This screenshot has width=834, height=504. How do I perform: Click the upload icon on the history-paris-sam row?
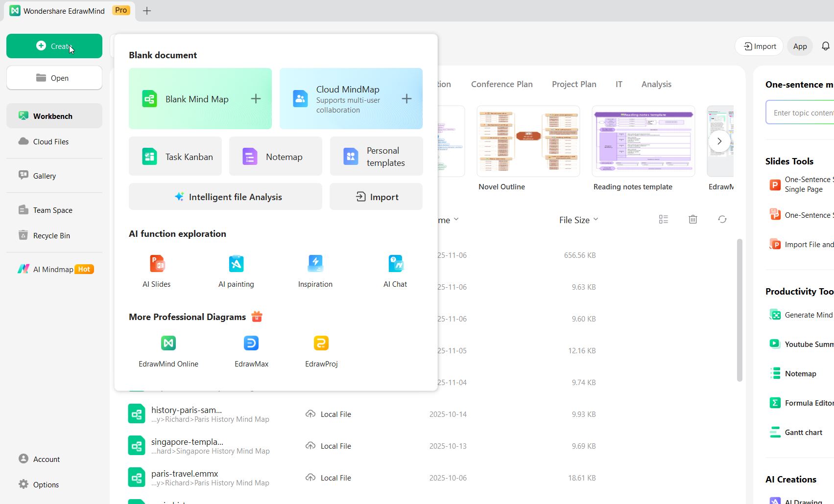click(x=310, y=413)
